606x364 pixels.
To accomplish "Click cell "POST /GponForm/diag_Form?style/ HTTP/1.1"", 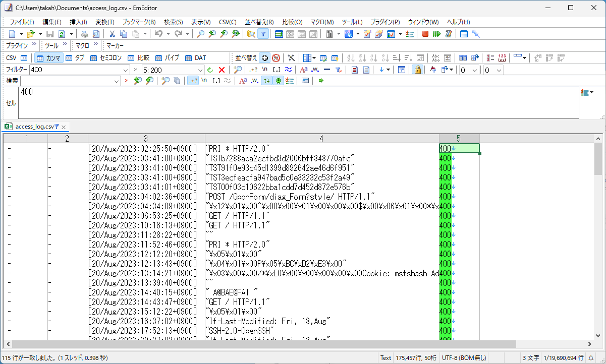I will tap(321, 197).
